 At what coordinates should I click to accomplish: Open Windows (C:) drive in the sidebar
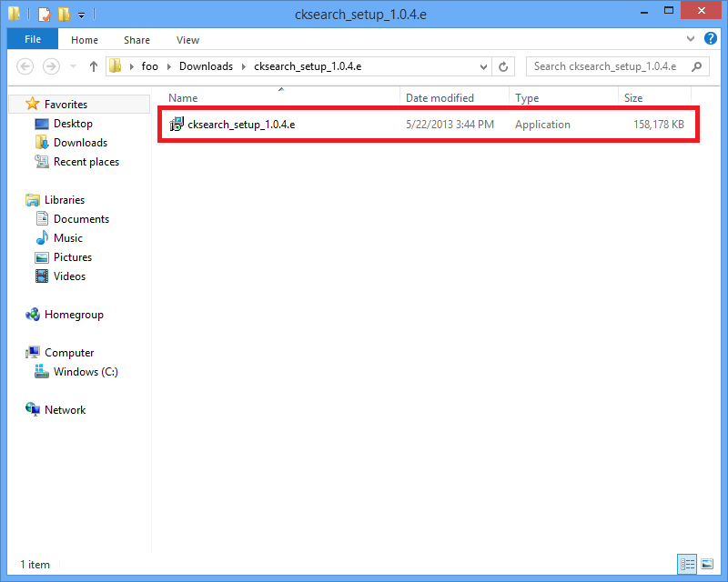[x=86, y=372]
